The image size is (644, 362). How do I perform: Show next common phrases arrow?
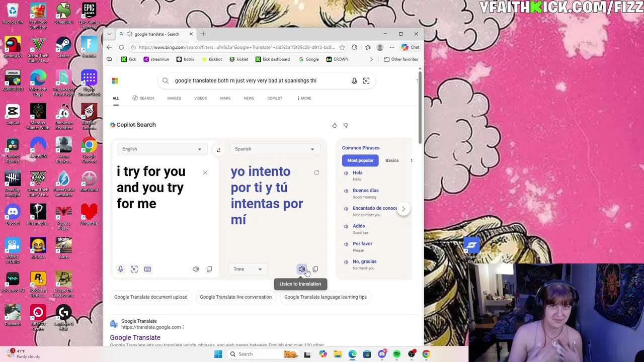403,209
